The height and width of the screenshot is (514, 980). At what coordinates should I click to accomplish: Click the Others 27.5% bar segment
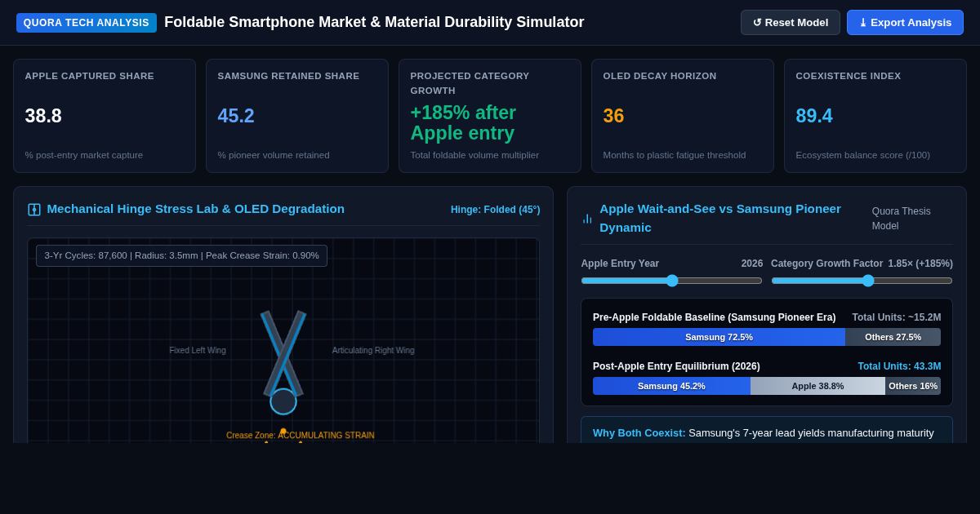(x=893, y=337)
